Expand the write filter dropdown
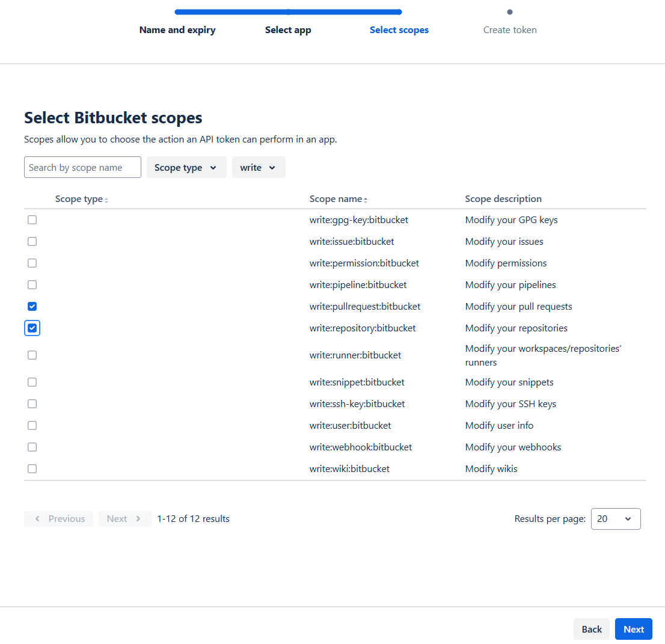 [x=259, y=168]
